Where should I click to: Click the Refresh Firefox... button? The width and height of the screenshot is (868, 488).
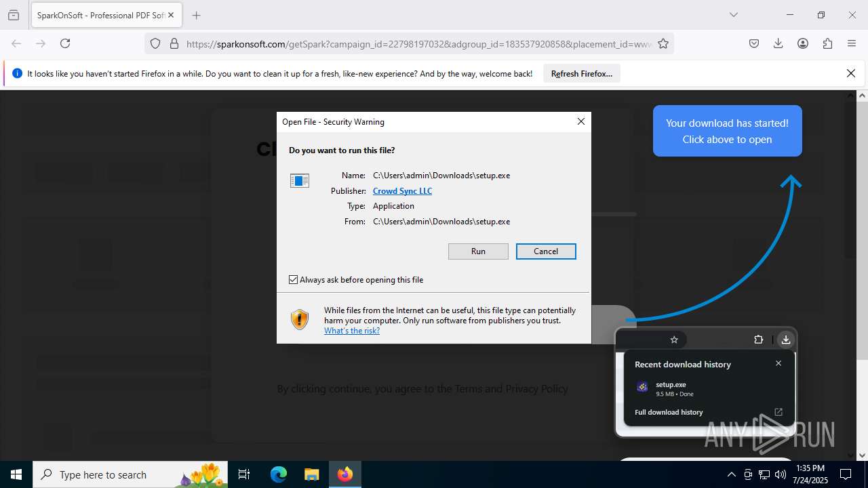582,74
